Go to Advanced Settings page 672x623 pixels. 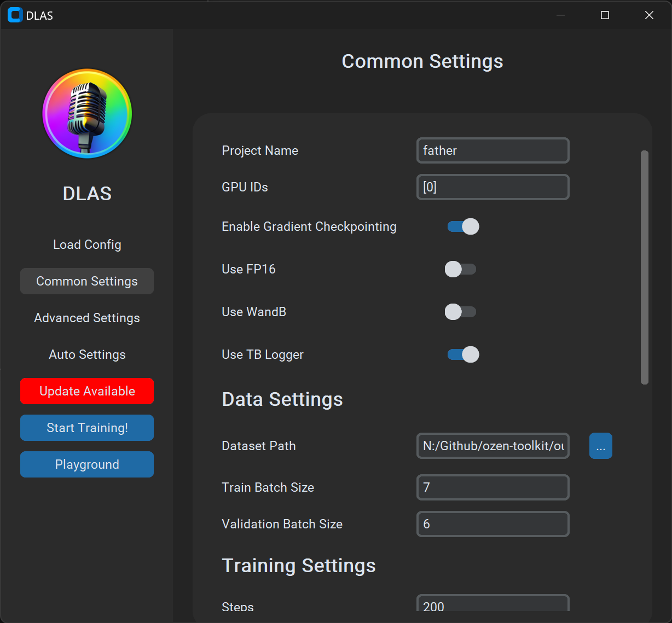click(x=87, y=318)
